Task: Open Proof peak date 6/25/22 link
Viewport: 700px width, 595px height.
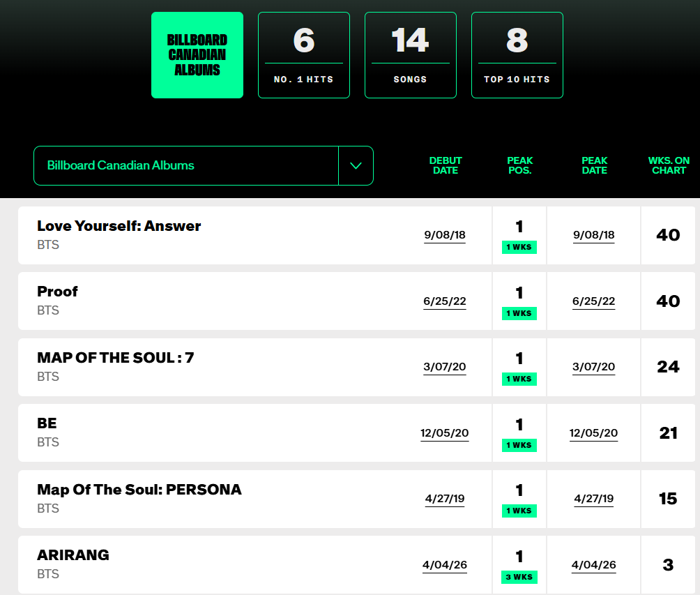Action: (x=594, y=301)
